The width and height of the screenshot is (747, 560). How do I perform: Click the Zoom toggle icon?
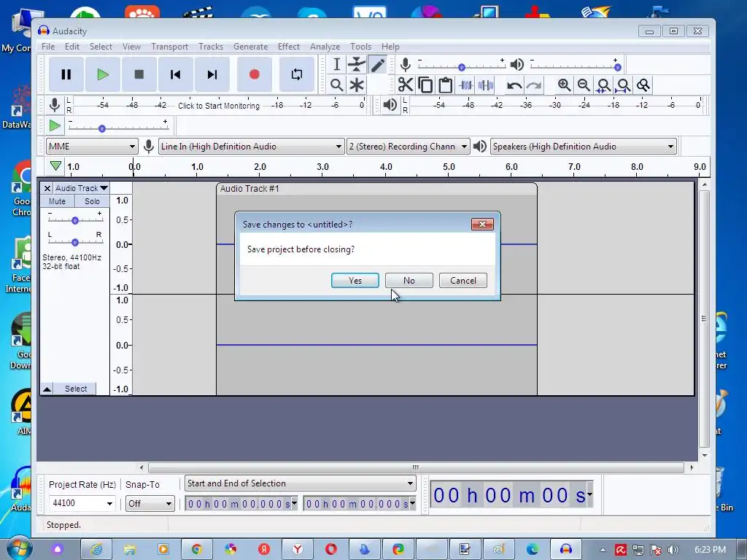point(643,85)
